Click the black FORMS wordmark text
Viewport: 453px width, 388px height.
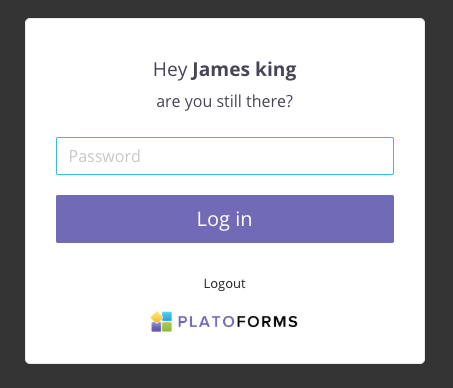[x=267, y=322]
